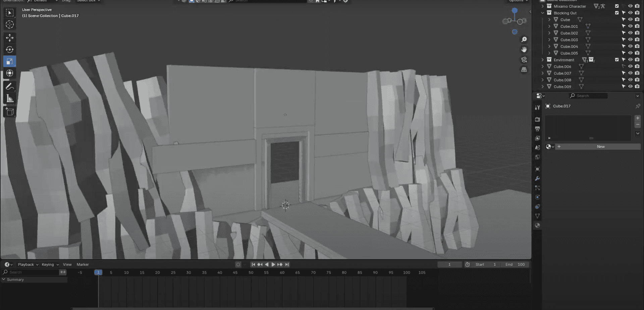Expand Cube.002 in the outliner
This screenshot has height=310, width=644.
tap(549, 33)
